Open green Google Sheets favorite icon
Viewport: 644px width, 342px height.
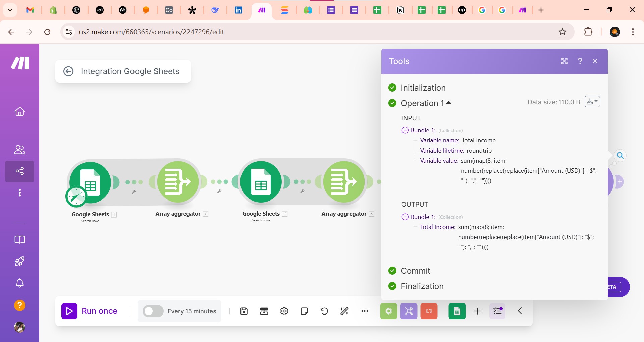pyautogui.click(x=457, y=311)
